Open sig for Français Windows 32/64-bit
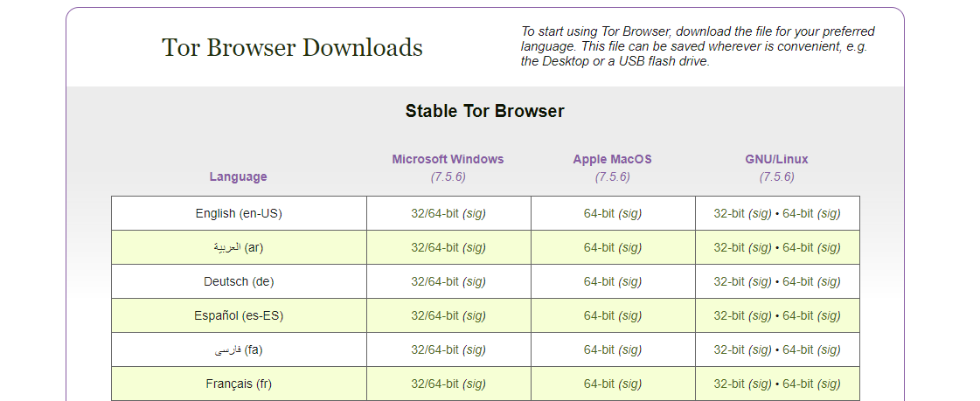Viewport: 980px width, 401px height. (x=474, y=384)
